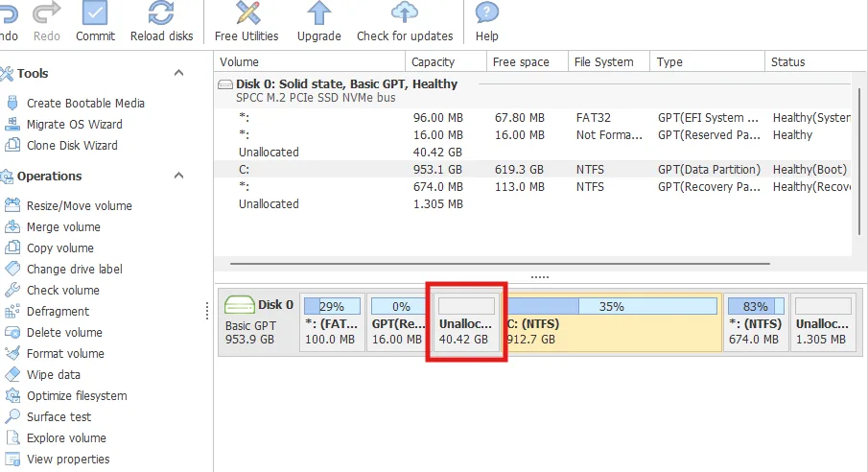Sort by Free space column header
The image size is (868, 472).
pos(528,61)
